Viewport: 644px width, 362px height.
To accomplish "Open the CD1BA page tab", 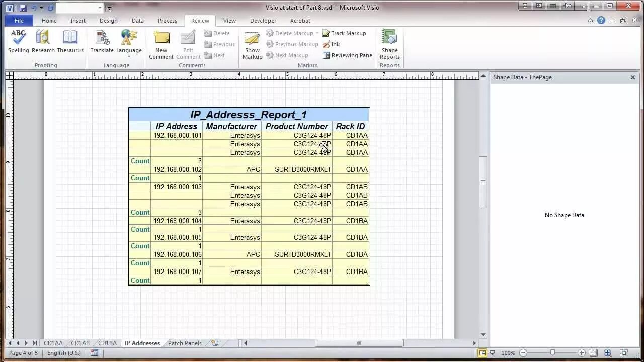I will pos(107,343).
